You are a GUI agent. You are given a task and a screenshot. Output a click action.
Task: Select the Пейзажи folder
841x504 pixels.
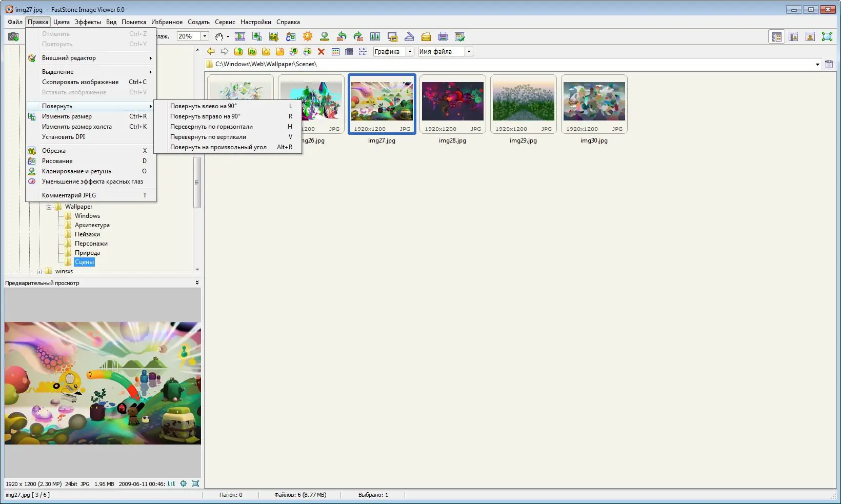point(87,234)
